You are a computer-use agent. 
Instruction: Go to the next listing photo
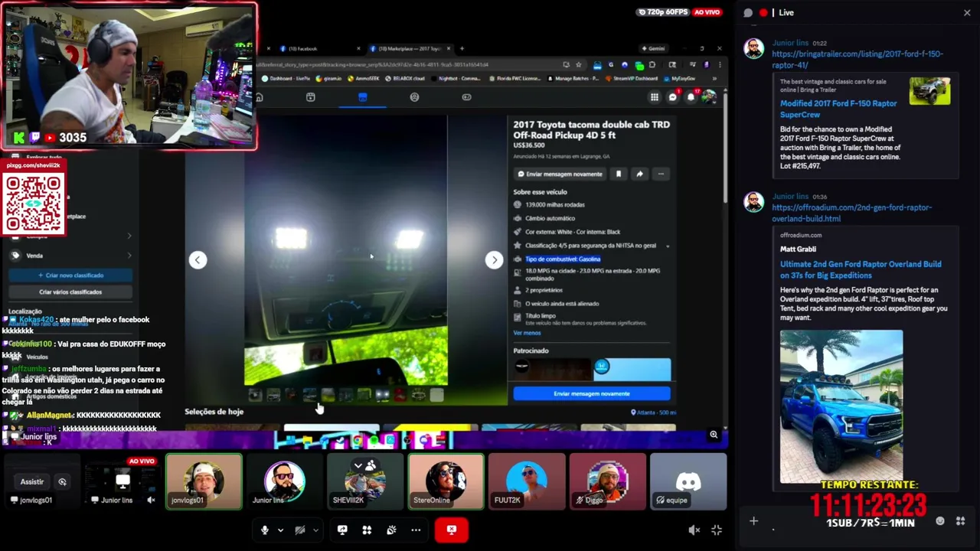pyautogui.click(x=494, y=259)
